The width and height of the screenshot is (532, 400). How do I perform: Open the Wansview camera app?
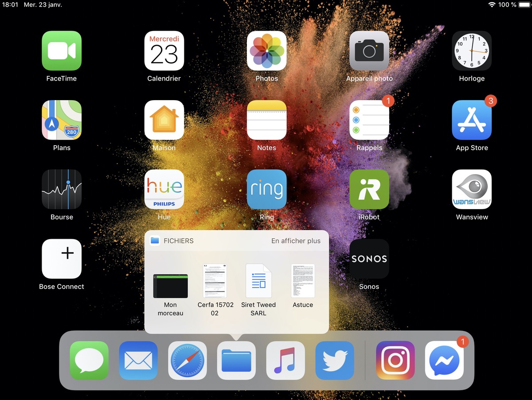click(472, 189)
